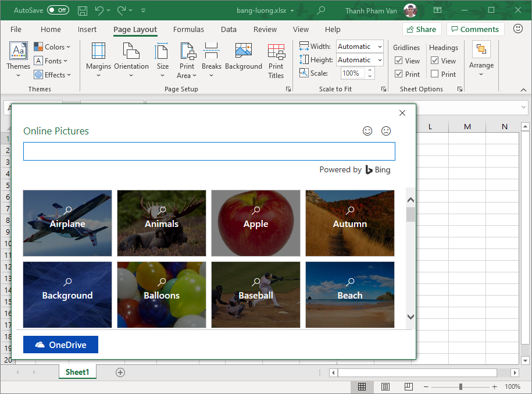Open the Print Area menu

(187, 61)
